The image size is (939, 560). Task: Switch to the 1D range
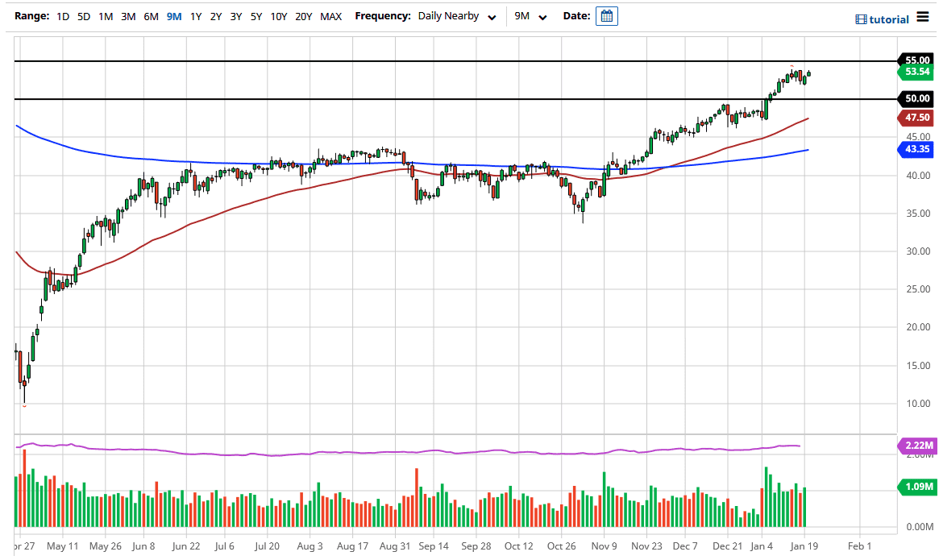(62, 15)
